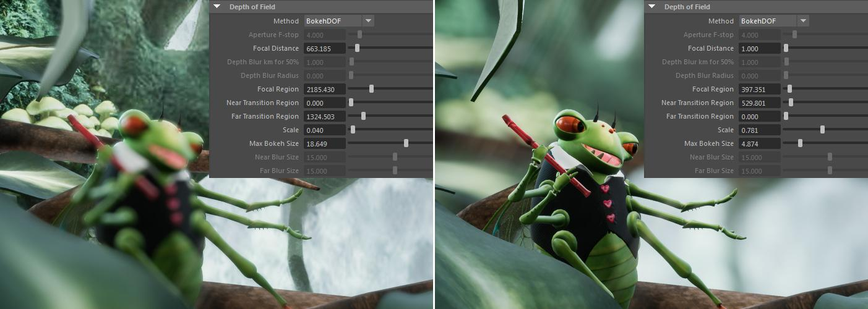Open the left panel Method dropdown arrow
This screenshot has width=868, height=309.
[368, 21]
